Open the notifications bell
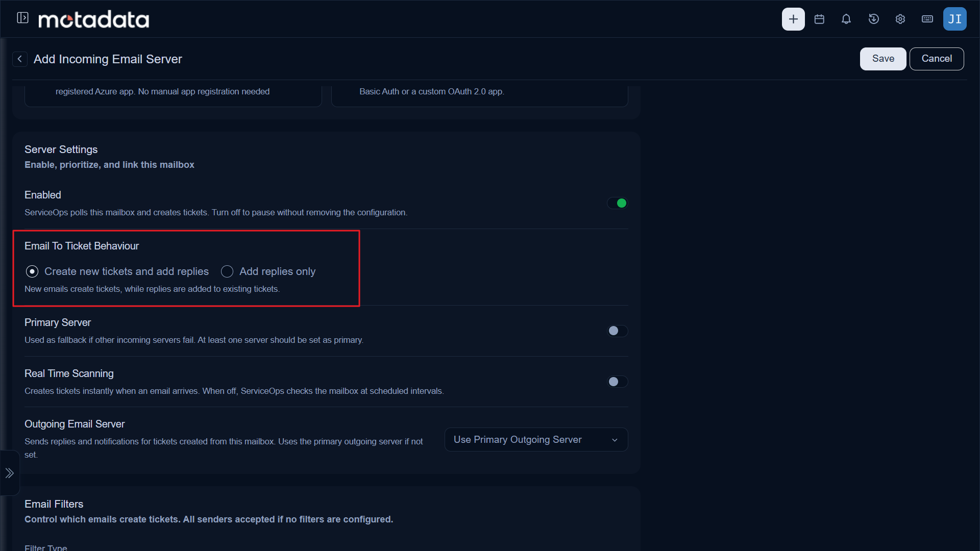Viewport: 980px width, 551px height. pyautogui.click(x=846, y=19)
